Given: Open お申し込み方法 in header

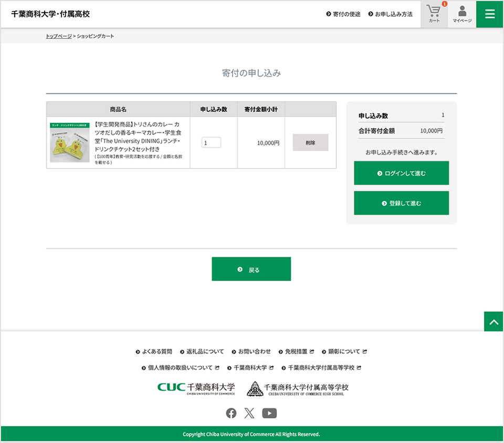Looking at the screenshot, I should [390, 14].
